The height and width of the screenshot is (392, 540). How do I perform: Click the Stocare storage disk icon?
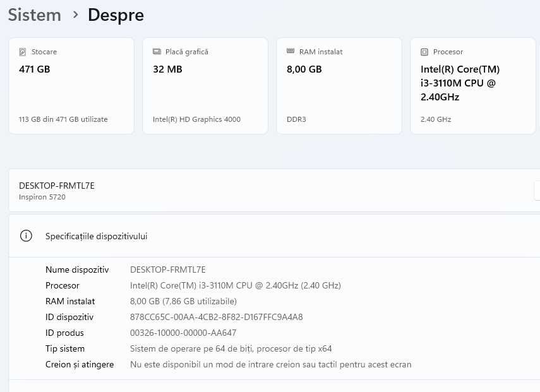tap(22, 52)
